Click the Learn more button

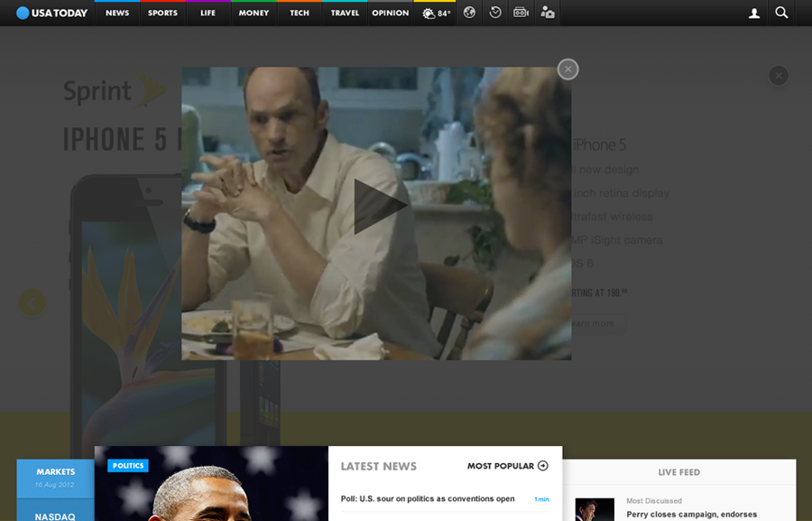click(598, 323)
